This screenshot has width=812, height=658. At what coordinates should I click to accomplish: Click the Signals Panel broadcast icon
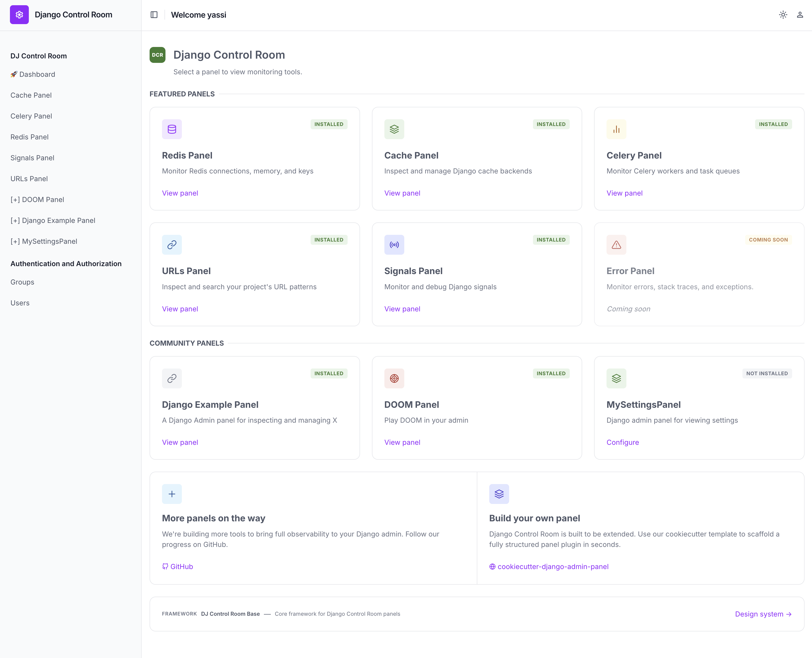(394, 245)
